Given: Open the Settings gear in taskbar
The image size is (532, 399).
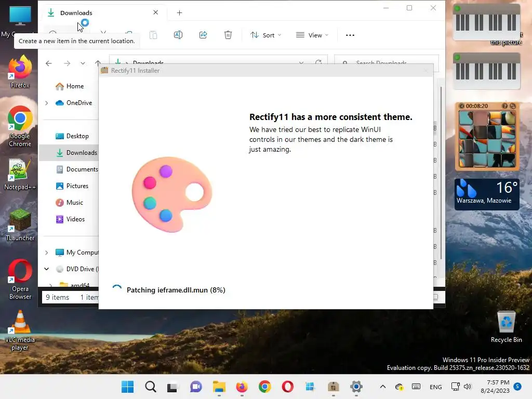Looking at the screenshot, I should tap(356, 387).
